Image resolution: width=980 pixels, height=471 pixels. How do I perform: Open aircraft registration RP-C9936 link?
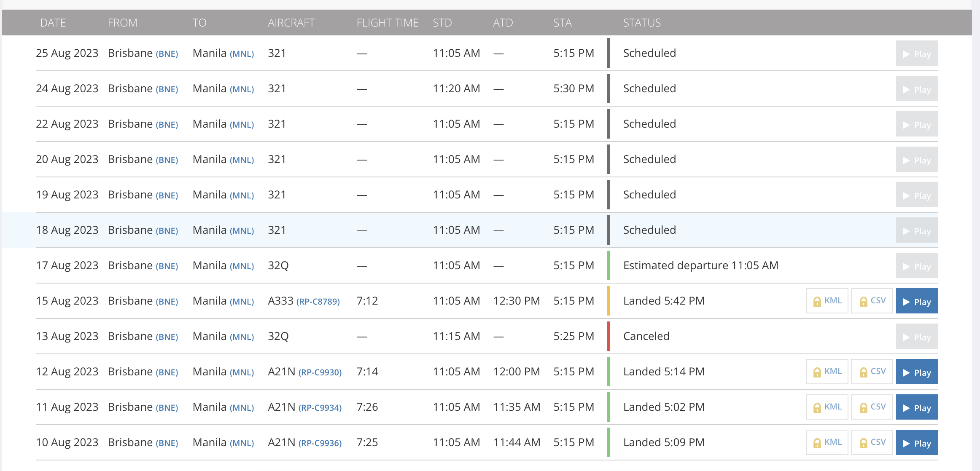click(x=320, y=443)
